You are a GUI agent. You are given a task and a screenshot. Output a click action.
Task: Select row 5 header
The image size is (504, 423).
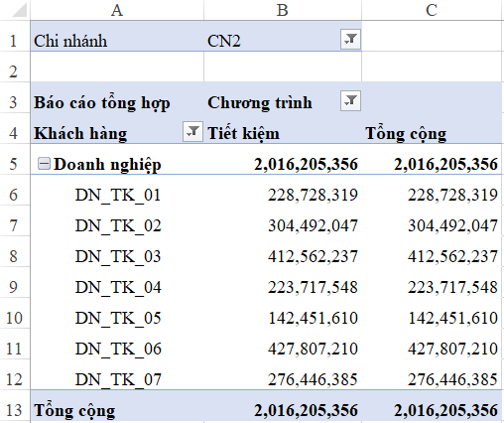click(x=13, y=164)
